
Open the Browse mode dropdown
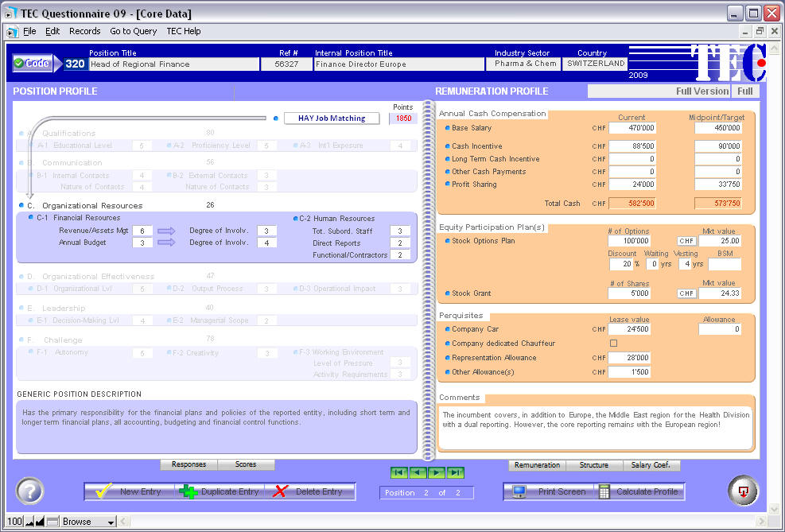[88, 522]
